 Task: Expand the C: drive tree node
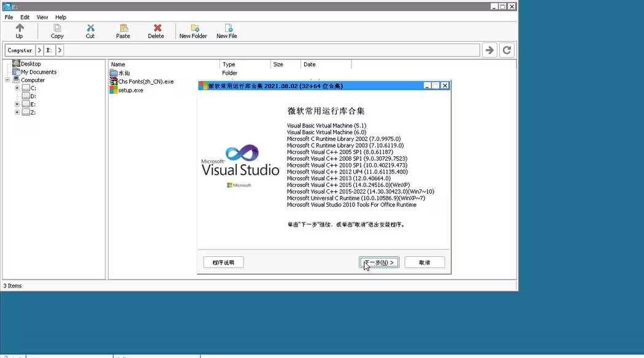tap(17, 88)
